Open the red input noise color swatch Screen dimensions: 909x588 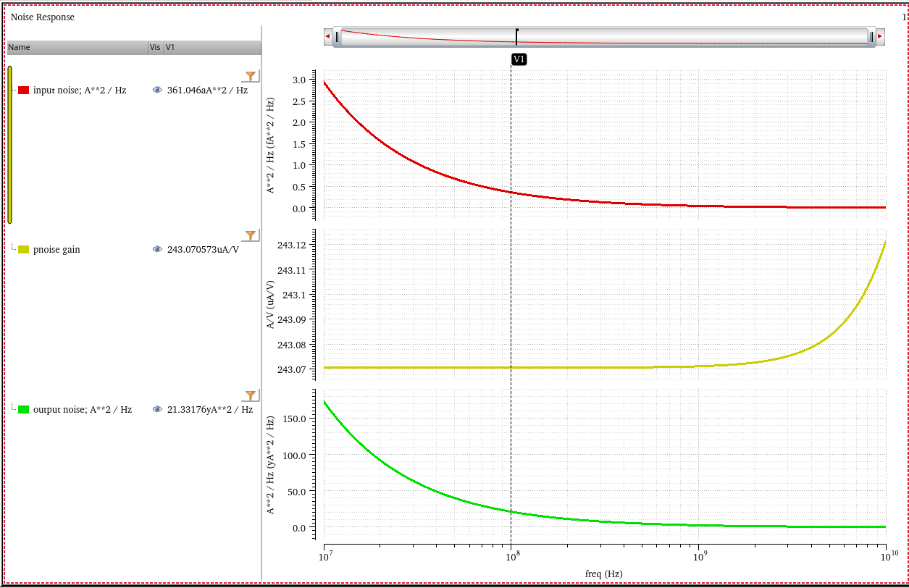click(x=23, y=91)
